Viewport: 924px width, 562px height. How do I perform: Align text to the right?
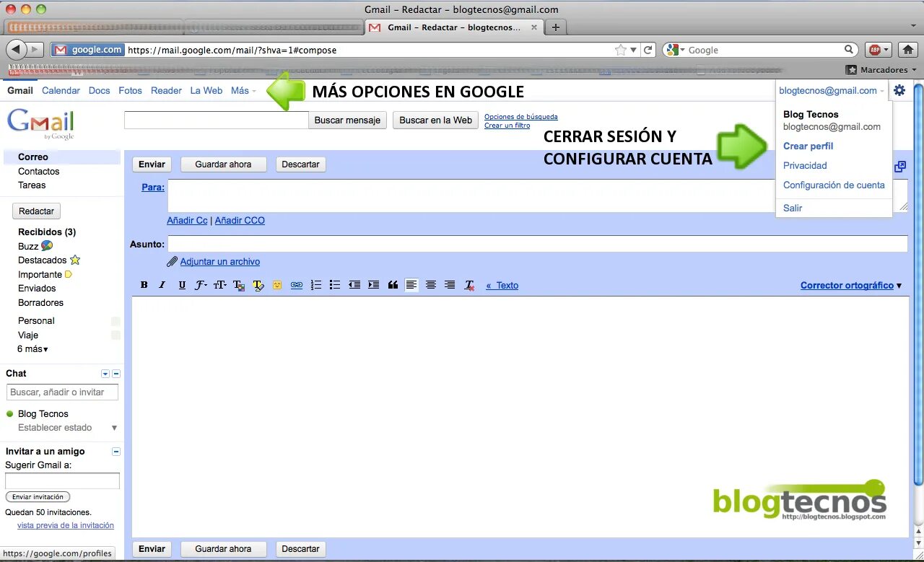coord(450,285)
